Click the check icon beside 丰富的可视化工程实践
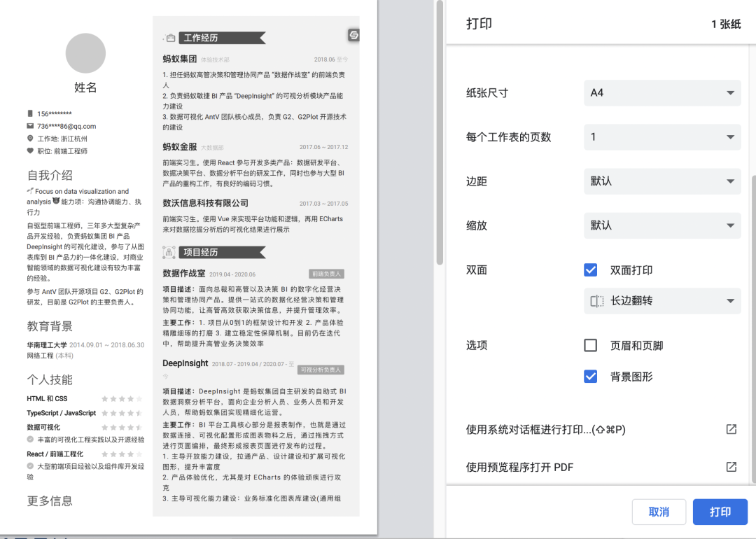 (x=30, y=439)
